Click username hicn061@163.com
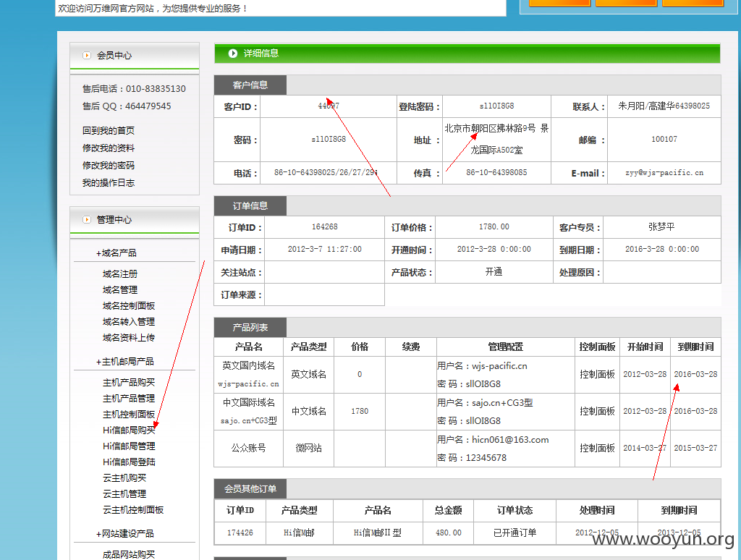The image size is (741, 560). click(510, 440)
